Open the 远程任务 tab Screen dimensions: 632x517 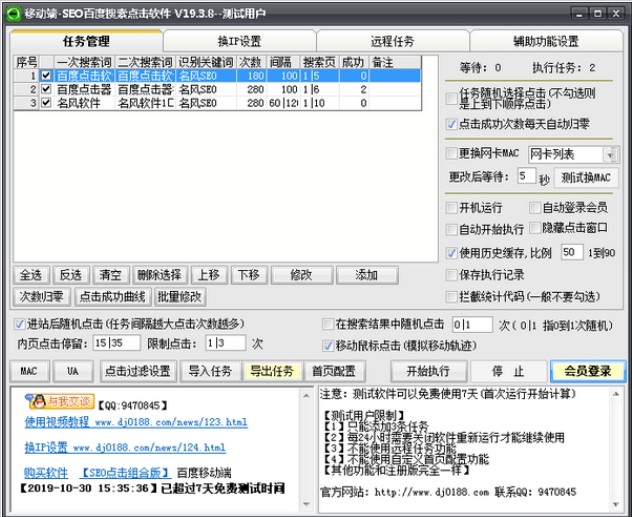pos(393,41)
